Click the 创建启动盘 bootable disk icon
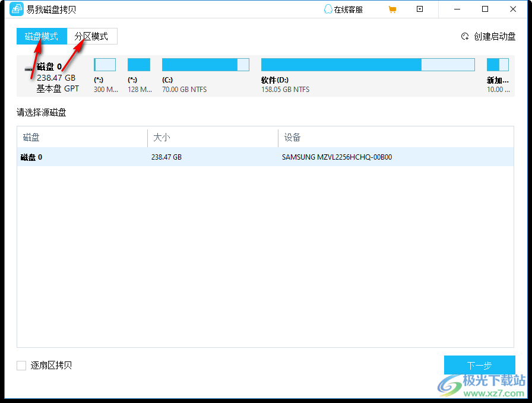This screenshot has height=403, width=532. click(465, 36)
